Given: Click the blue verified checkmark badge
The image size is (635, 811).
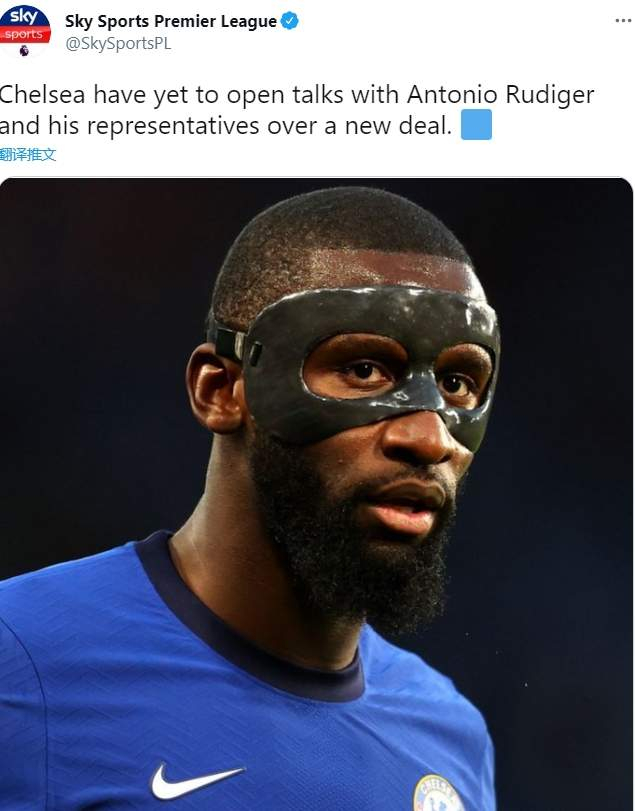Looking at the screenshot, I should pos(290,21).
